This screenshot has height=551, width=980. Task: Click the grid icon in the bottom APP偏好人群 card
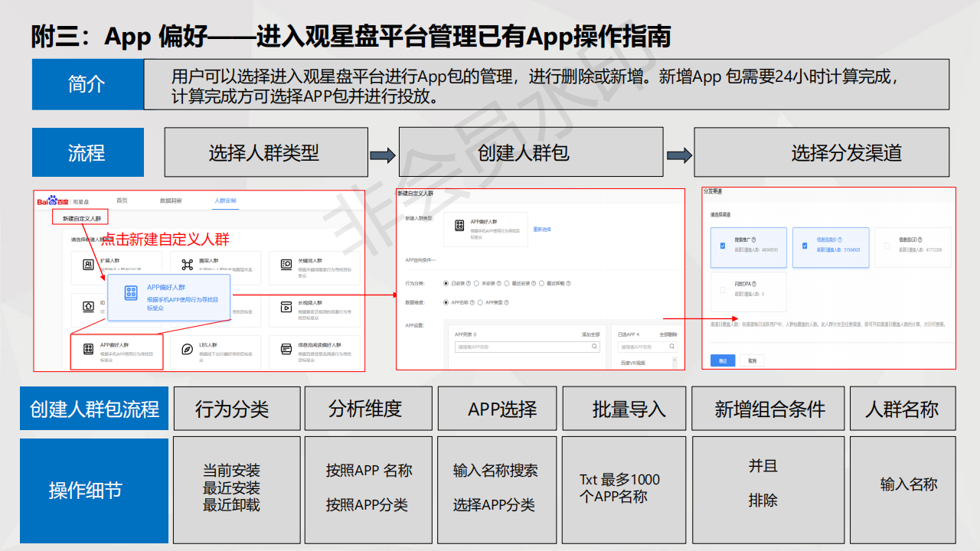[x=89, y=349]
